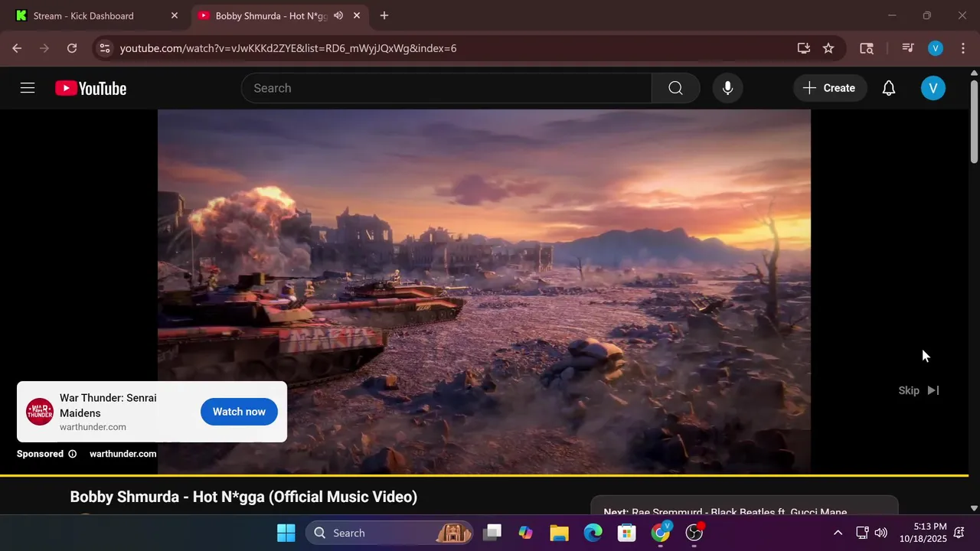Viewport: 980px width, 551px height.
Task: Open the YouTube guide hamburger menu
Action: (28, 88)
